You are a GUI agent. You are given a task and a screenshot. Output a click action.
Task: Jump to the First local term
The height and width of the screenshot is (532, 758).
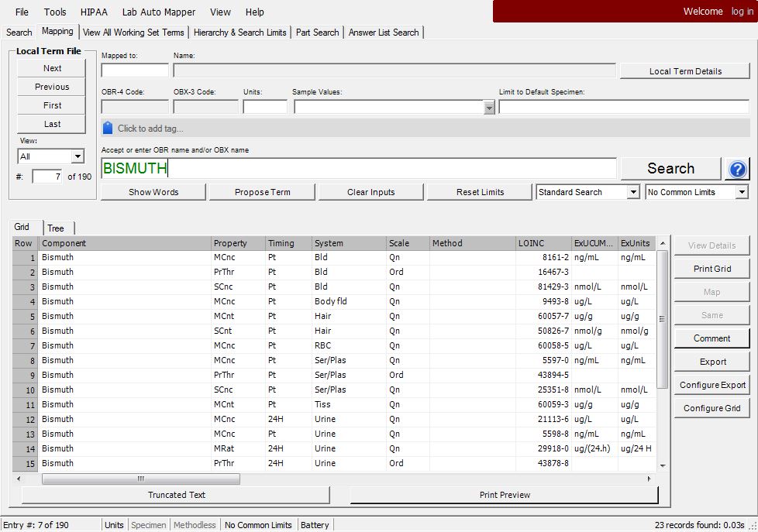(52, 105)
